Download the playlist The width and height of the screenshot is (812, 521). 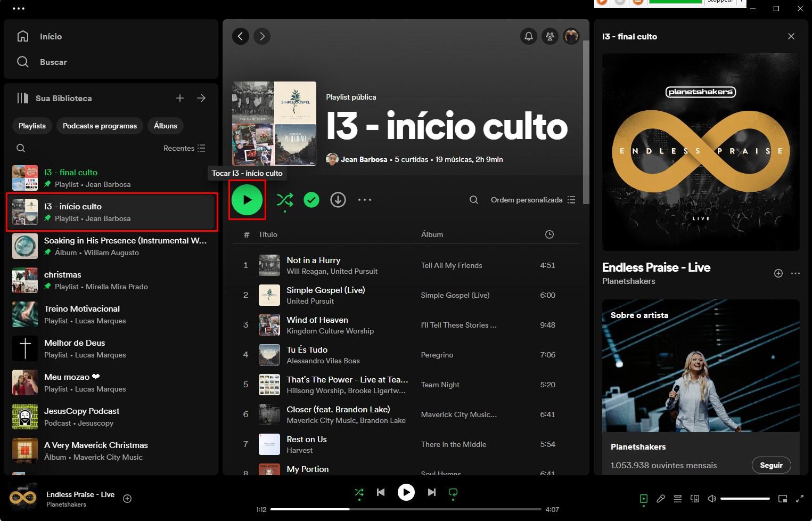pyautogui.click(x=338, y=200)
